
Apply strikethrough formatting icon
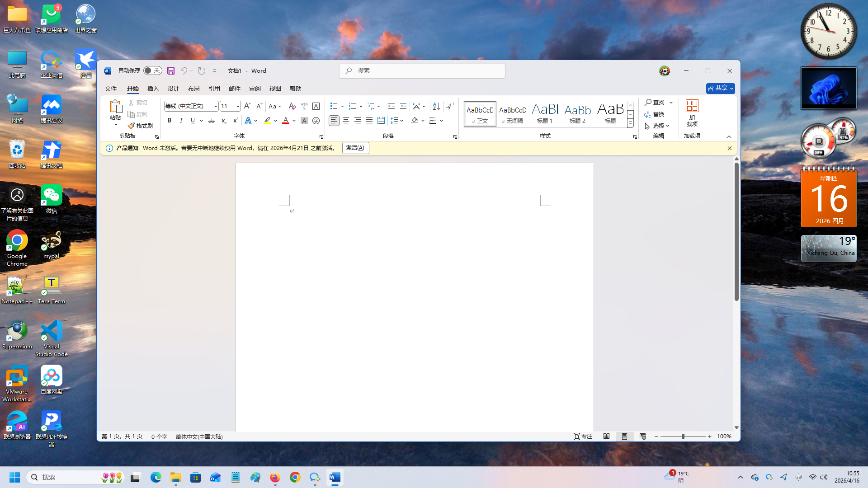point(211,121)
